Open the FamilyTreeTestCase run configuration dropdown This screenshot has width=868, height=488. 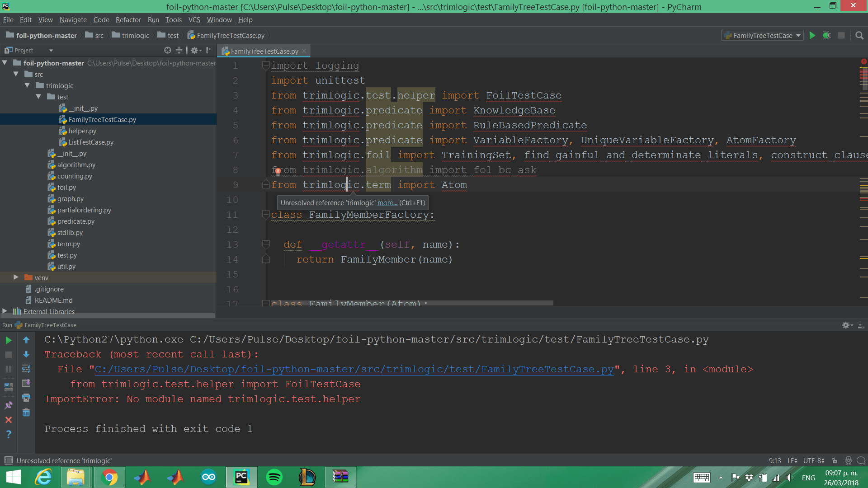tap(798, 35)
